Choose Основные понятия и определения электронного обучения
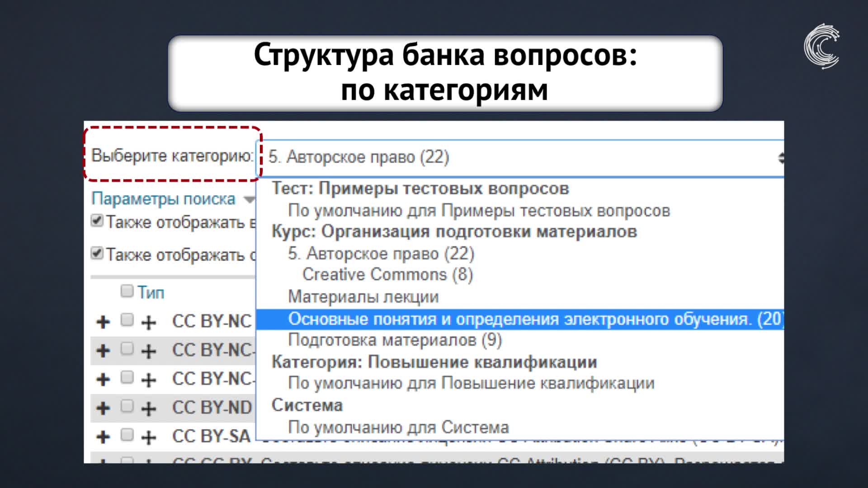868x488 pixels. (520, 319)
